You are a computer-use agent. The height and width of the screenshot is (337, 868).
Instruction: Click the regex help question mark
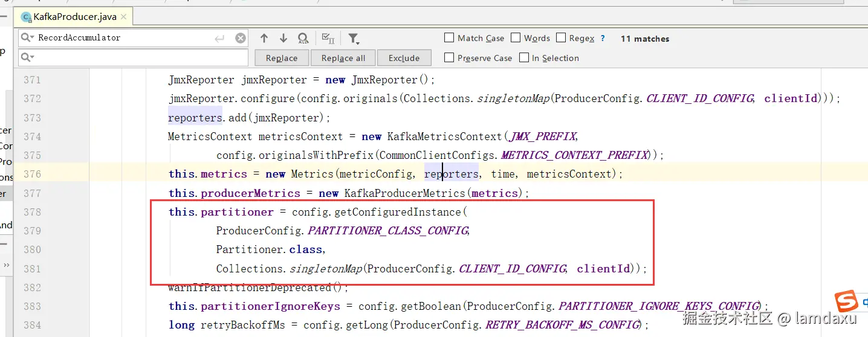coord(603,38)
